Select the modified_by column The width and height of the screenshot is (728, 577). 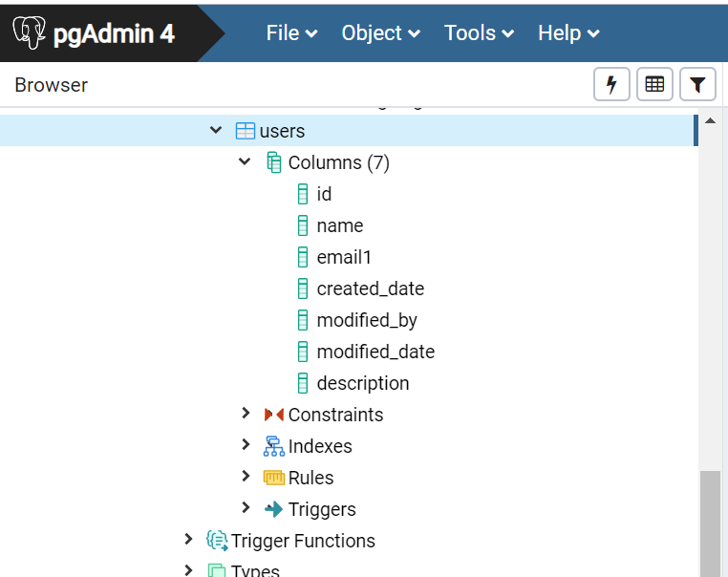(367, 321)
